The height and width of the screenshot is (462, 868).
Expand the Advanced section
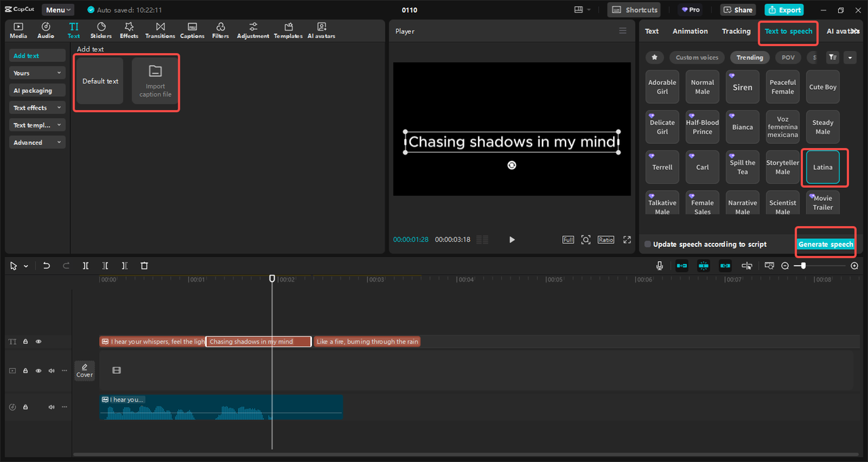click(37, 142)
